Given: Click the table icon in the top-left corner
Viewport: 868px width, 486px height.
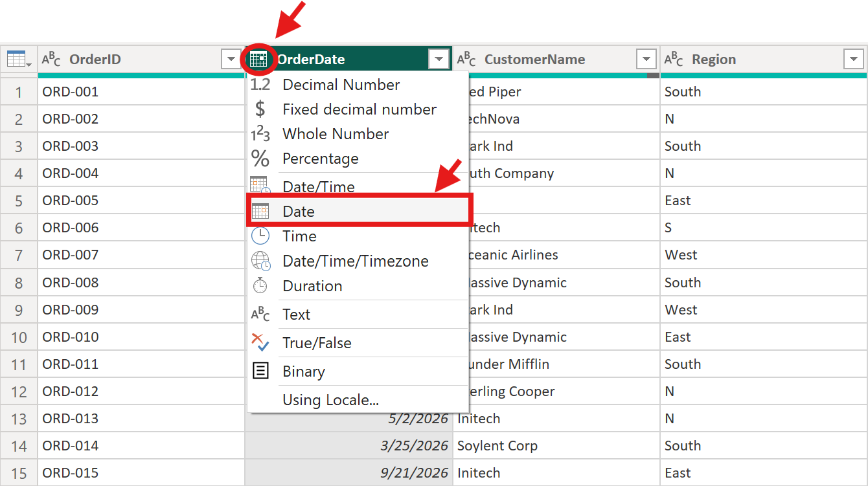Looking at the screenshot, I should point(18,60).
